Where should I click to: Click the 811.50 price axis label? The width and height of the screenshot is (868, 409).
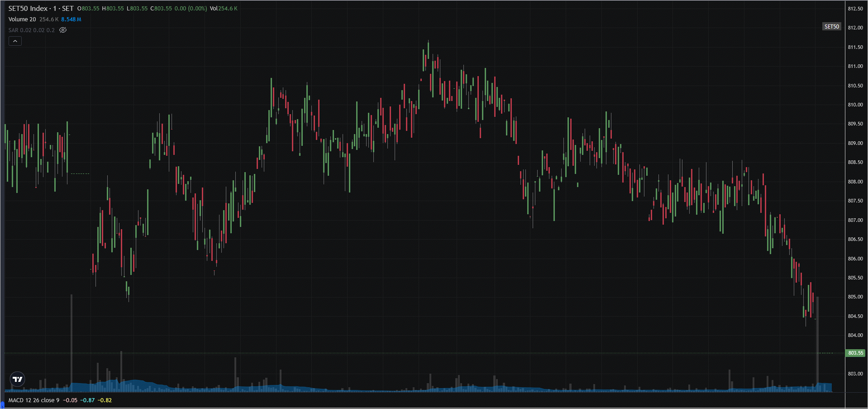pyautogui.click(x=855, y=47)
